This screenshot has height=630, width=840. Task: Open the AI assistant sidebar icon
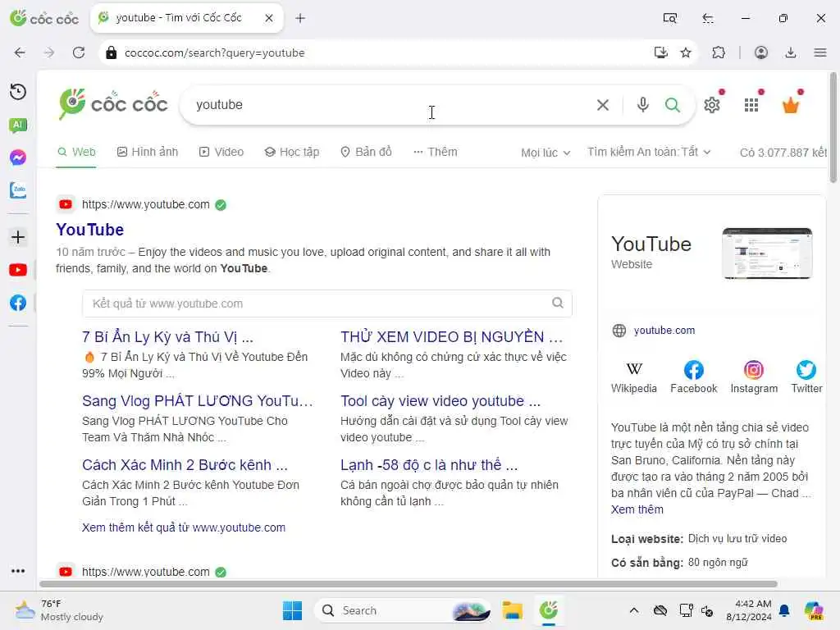click(x=18, y=125)
